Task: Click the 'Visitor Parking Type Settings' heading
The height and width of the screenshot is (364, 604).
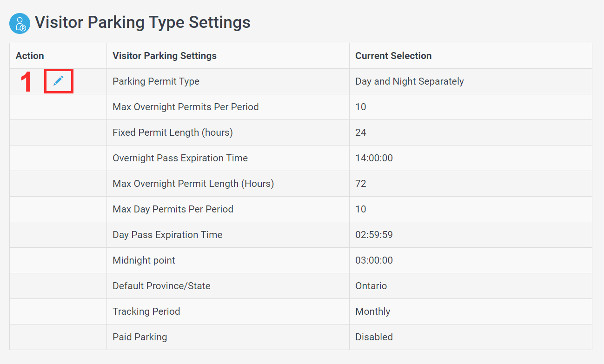Action: point(143,22)
